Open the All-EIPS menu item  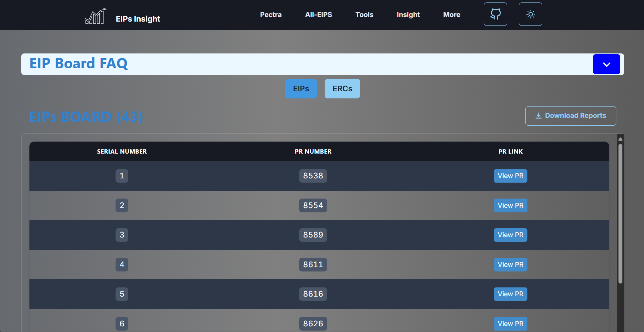click(x=318, y=15)
